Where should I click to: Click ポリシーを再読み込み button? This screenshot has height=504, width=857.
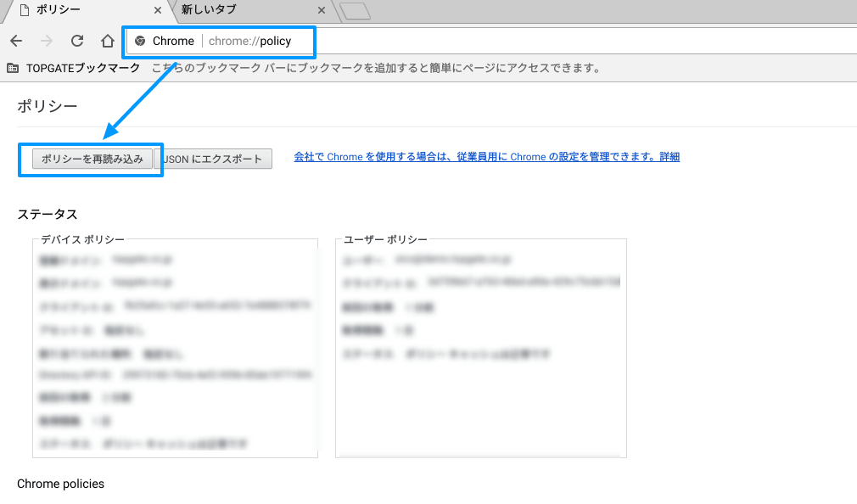(92, 159)
